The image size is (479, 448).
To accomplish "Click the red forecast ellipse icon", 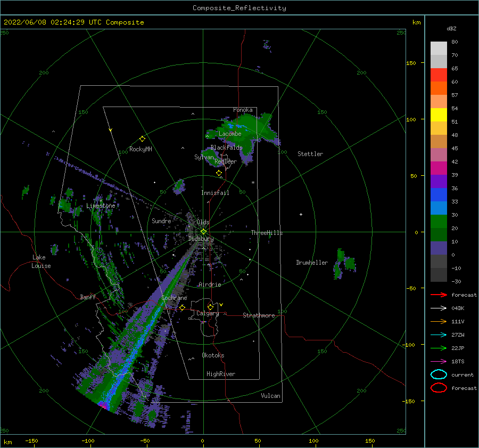I will (x=439, y=388).
